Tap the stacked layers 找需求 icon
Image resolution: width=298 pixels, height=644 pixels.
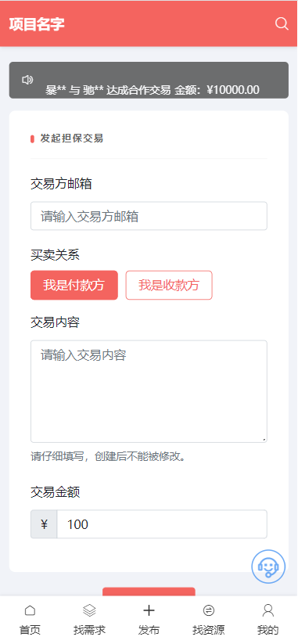coord(89,610)
